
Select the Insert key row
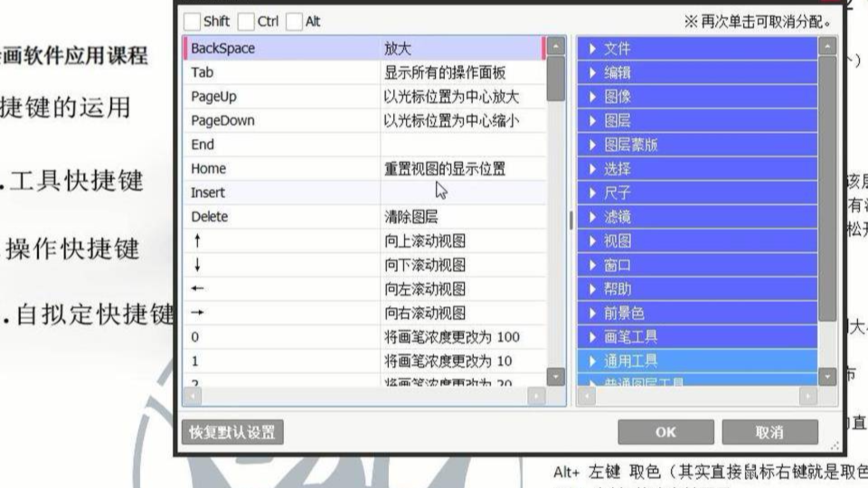(x=365, y=193)
